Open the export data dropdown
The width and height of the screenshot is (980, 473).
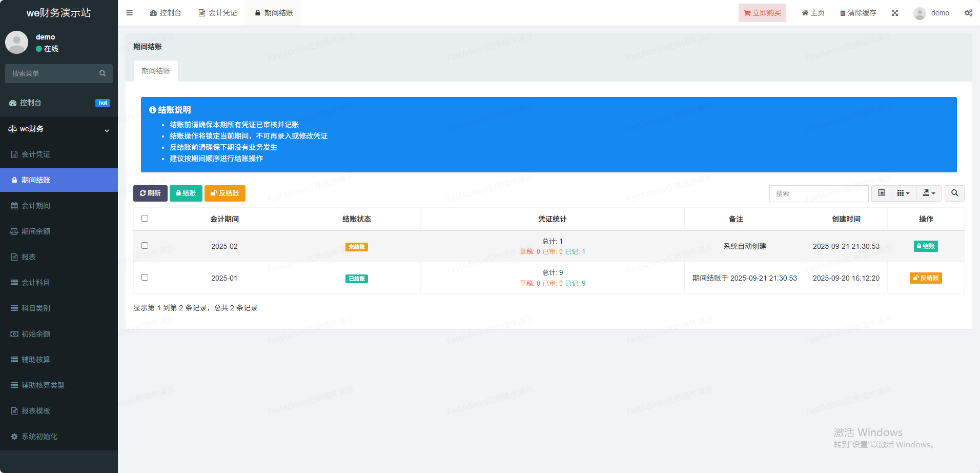coord(929,193)
